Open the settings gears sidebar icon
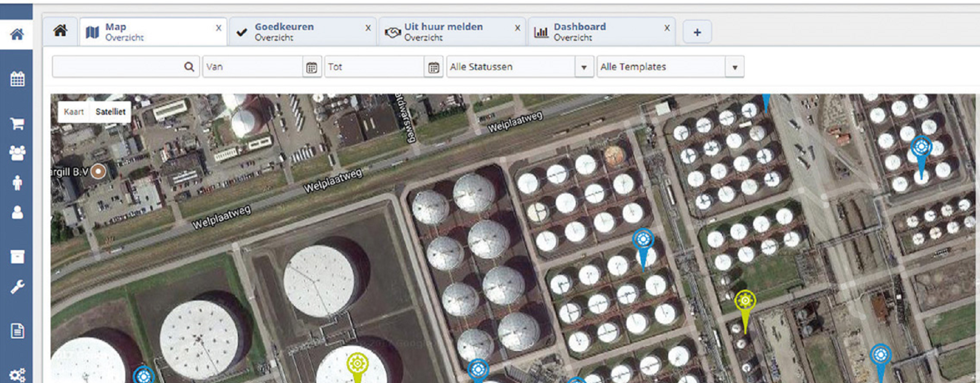 click(17, 375)
